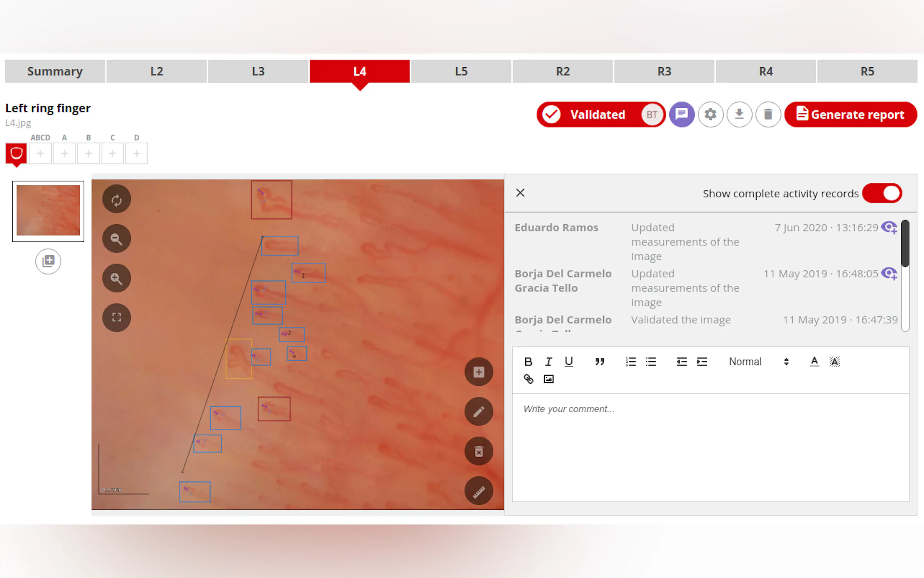Open the Normal text size dropdown
Viewport: 924px width, 578px height.
(x=758, y=362)
